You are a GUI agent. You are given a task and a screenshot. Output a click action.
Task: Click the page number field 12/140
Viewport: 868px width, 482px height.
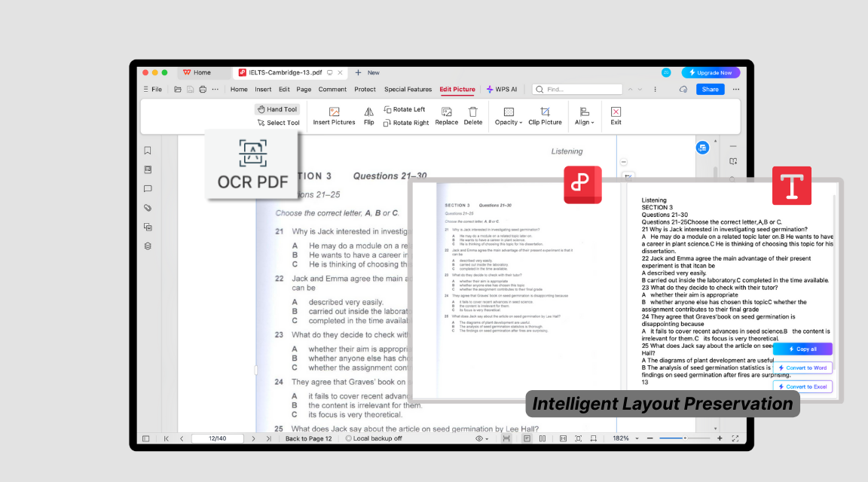(x=218, y=438)
